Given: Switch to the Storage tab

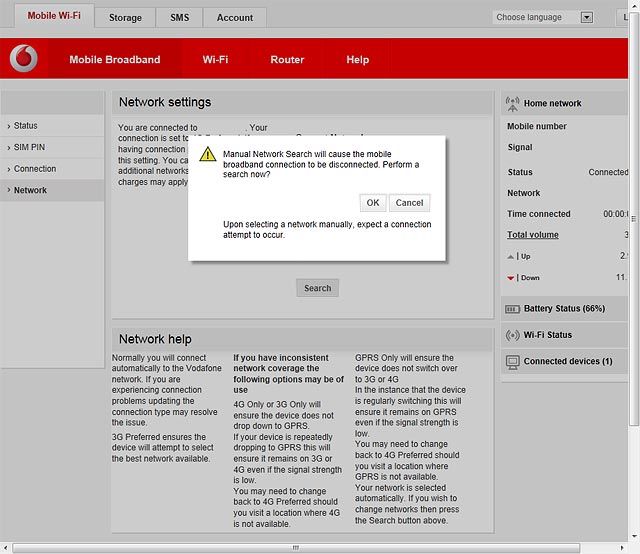Looking at the screenshot, I should pyautogui.click(x=125, y=18).
